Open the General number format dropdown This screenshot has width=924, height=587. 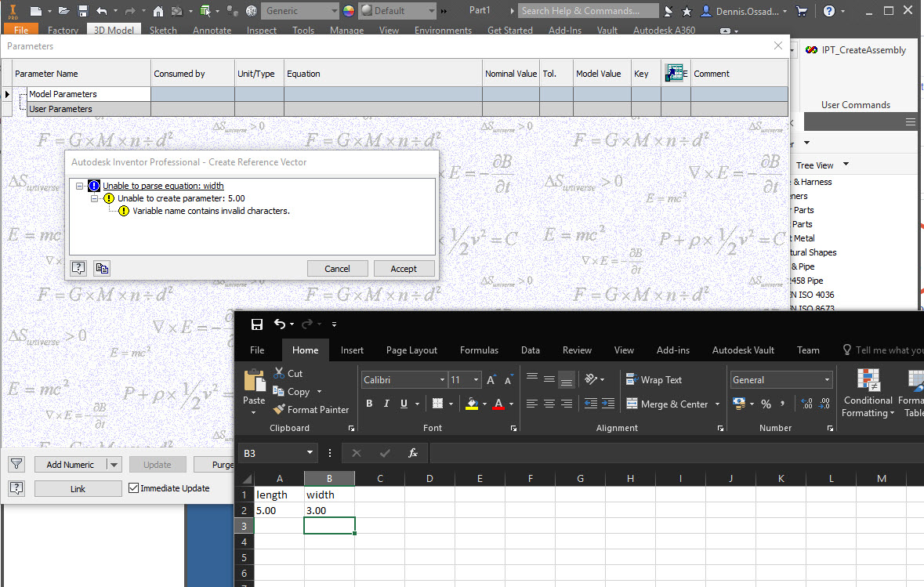(x=827, y=380)
